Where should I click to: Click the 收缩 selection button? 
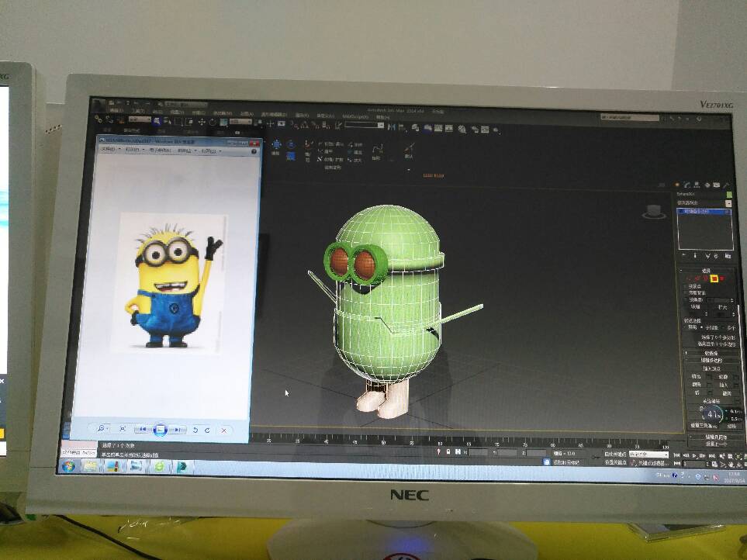pyautogui.click(x=694, y=307)
